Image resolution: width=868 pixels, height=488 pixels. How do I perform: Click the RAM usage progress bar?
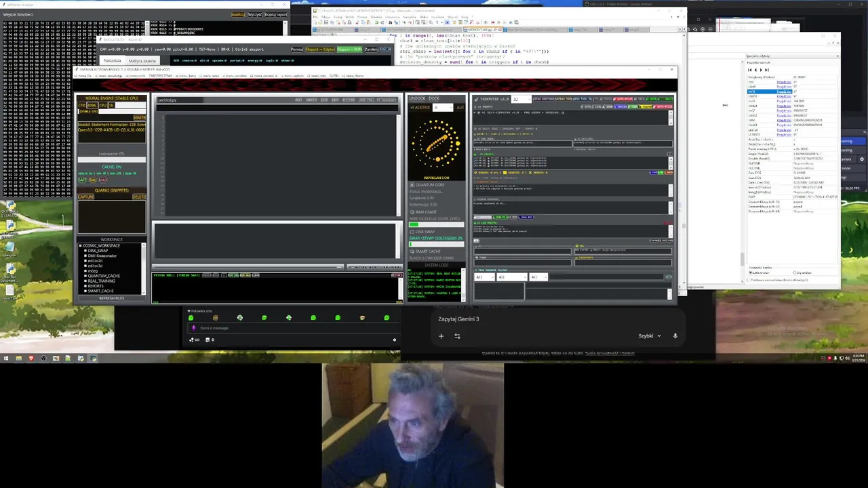(x=436, y=224)
